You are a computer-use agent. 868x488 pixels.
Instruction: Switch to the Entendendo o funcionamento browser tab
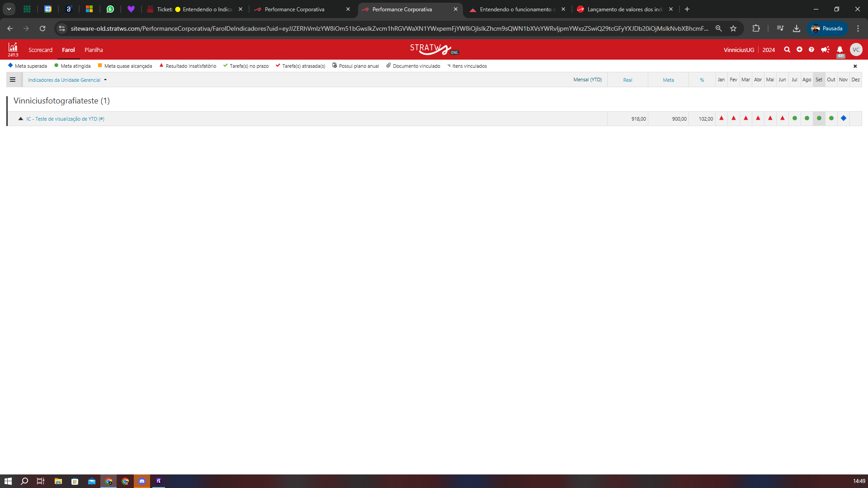click(x=517, y=9)
